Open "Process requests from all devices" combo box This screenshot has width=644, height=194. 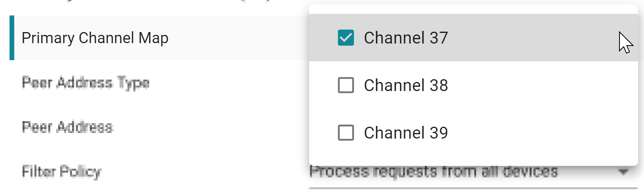tap(433, 173)
